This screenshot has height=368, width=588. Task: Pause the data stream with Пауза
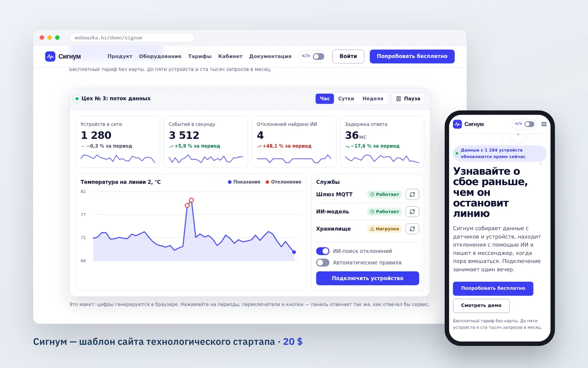pos(408,99)
